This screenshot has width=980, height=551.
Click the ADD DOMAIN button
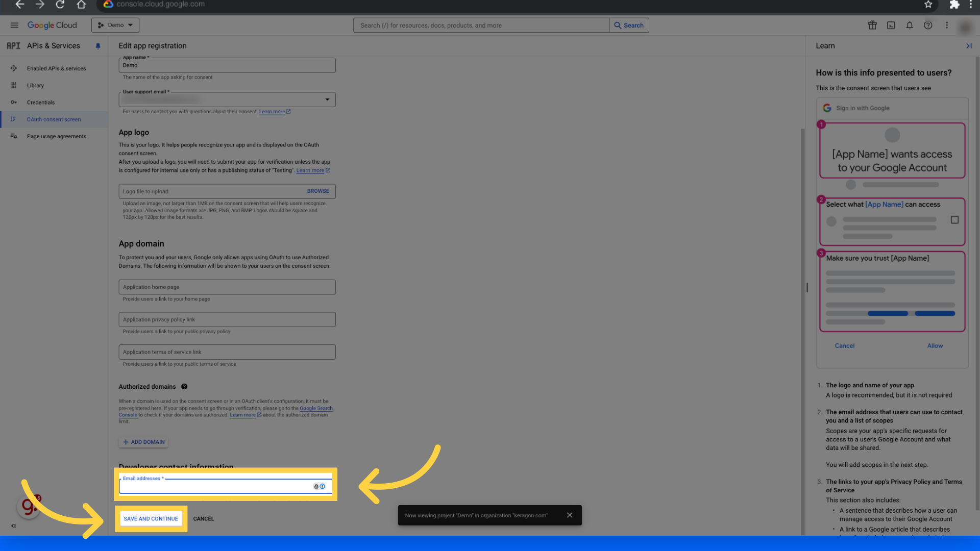pyautogui.click(x=143, y=442)
